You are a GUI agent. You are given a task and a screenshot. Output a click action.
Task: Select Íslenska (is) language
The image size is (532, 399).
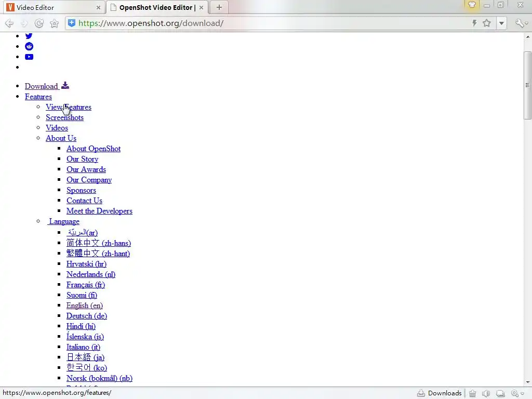85,337
